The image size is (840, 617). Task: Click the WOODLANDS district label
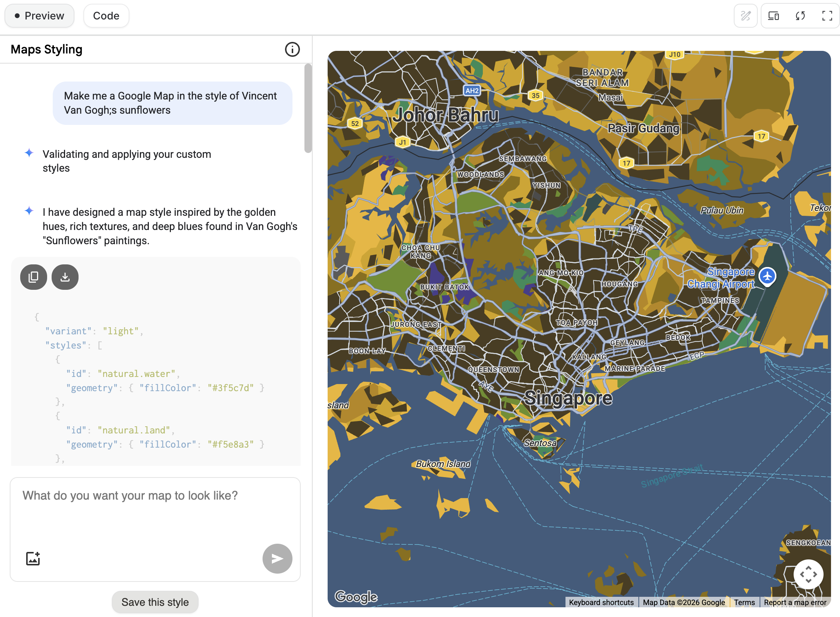click(x=481, y=175)
